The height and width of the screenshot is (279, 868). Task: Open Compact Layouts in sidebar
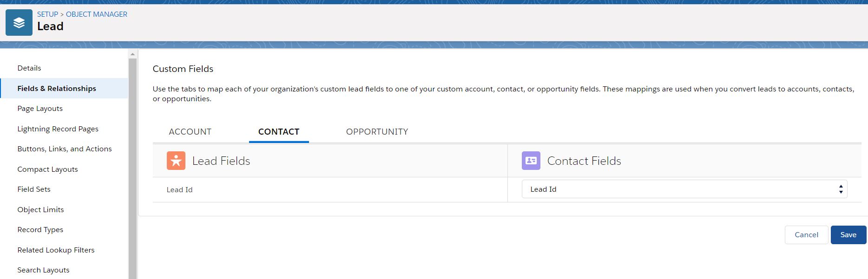tap(47, 169)
